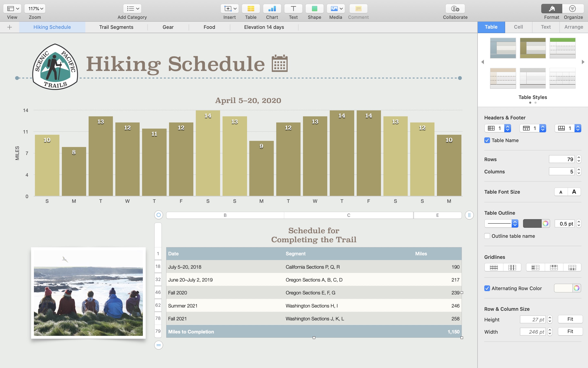Screen dimensions: 588x368
Task: Click the outline width 0.5 pt field
Action: click(x=565, y=223)
